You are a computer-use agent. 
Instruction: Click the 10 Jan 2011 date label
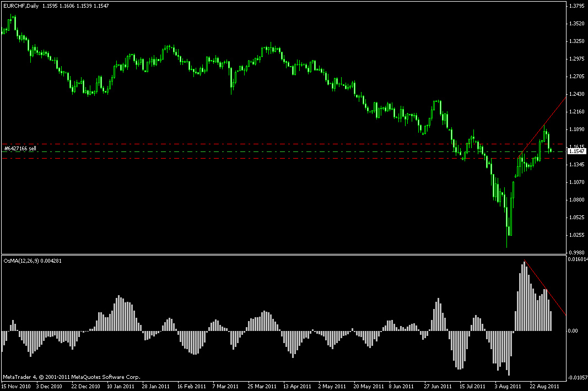[121, 386]
